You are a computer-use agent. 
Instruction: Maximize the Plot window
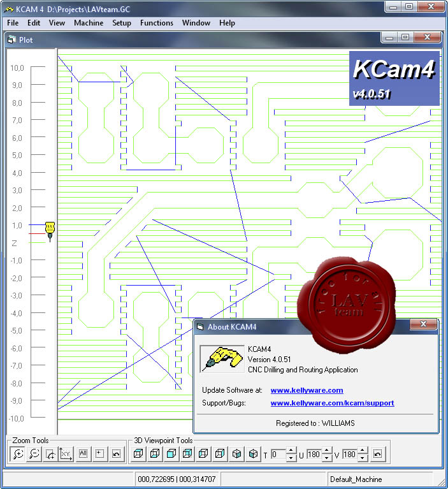[405, 38]
